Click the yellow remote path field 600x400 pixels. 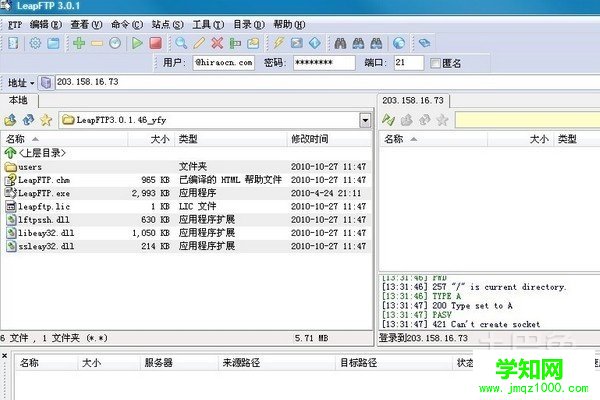click(x=527, y=120)
